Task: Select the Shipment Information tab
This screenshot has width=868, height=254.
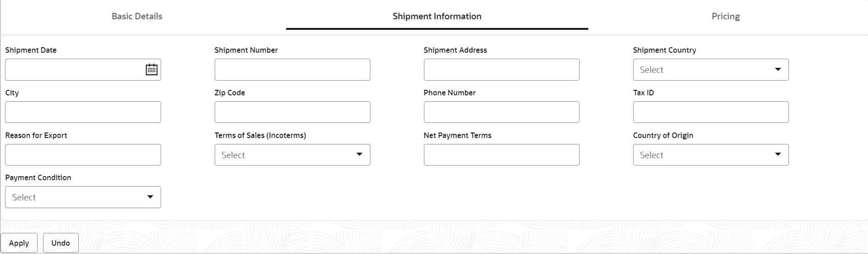Action: point(437,17)
